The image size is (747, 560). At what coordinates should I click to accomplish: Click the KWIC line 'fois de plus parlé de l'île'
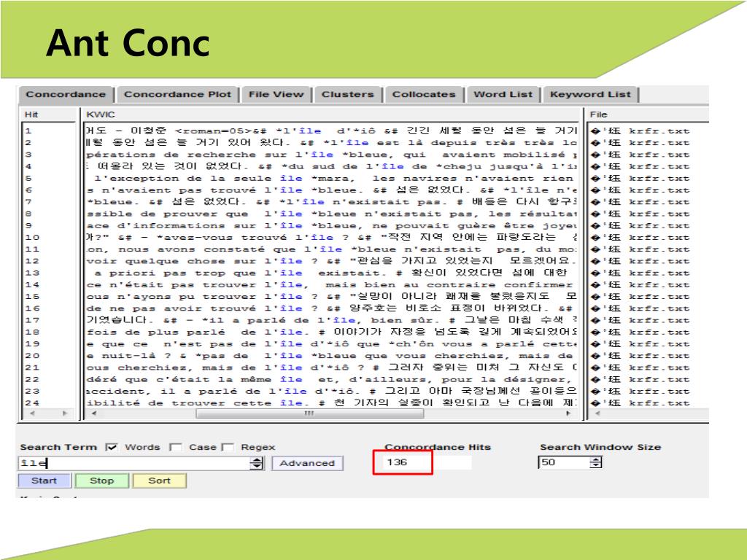332,332
